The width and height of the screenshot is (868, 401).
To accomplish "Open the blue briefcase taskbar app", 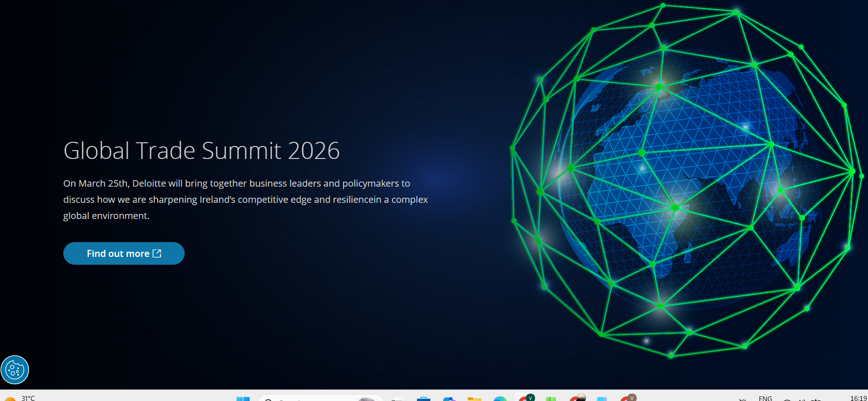I will click(423, 399).
